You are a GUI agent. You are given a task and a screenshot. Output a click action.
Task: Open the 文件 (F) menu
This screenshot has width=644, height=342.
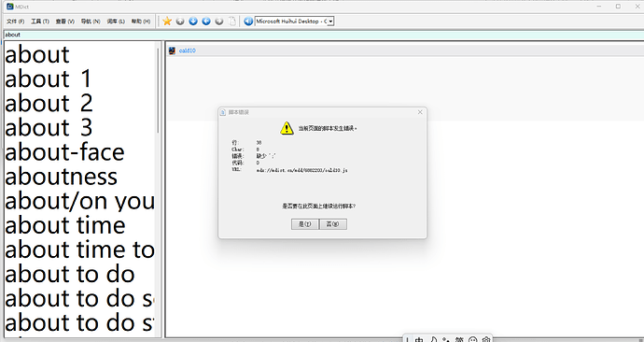coord(16,21)
